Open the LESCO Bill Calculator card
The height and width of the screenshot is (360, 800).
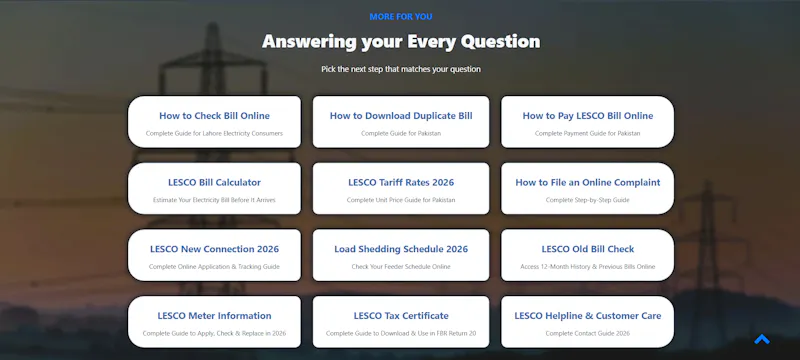click(214, 189)
